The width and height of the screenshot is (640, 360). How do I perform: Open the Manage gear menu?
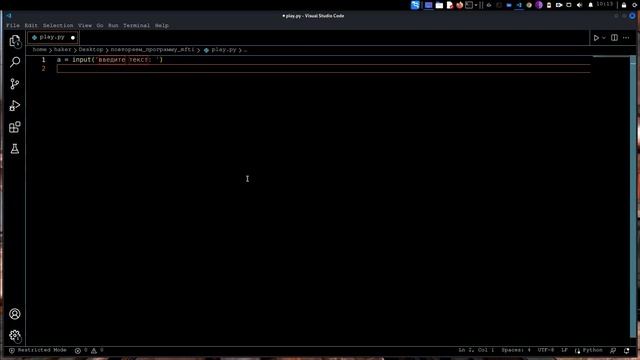tap(15, 336)
